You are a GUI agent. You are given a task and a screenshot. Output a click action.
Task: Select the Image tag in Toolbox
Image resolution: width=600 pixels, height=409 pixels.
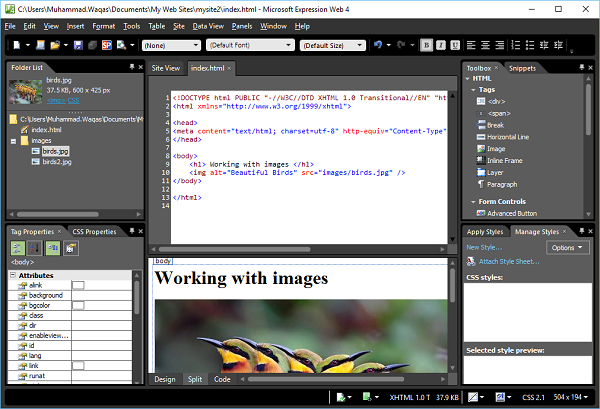(496, 147)
